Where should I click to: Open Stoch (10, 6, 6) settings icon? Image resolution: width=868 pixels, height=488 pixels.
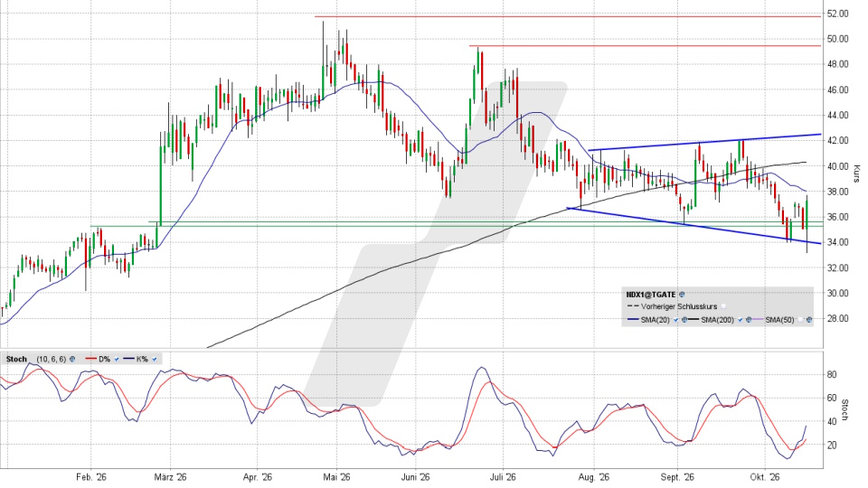[x=72, y=359]
